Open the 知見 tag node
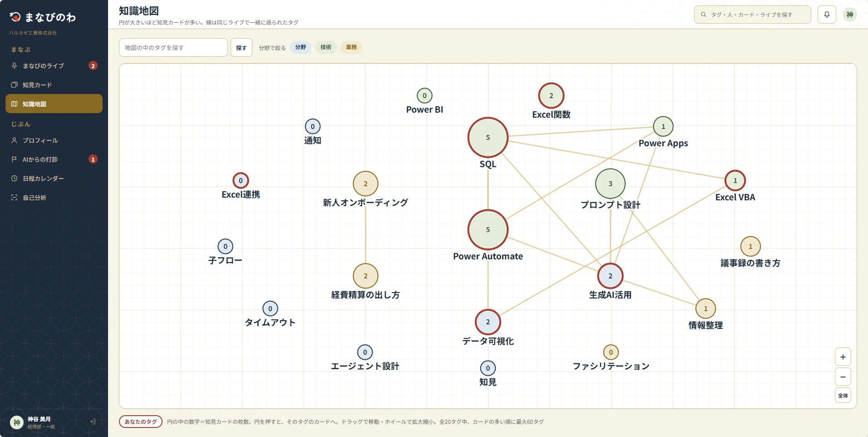Screen dimensions: 868x437 point(488,368)
